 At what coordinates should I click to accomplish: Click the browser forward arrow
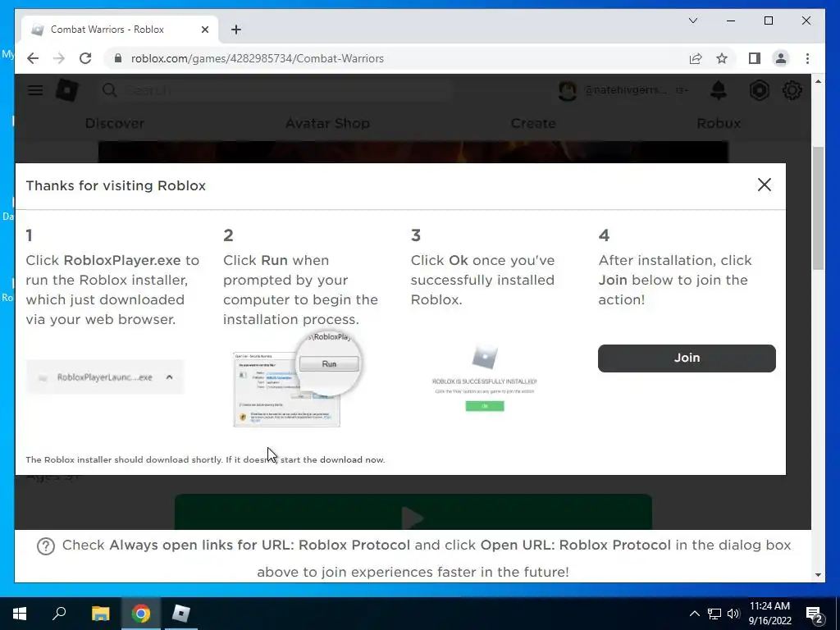click(59, 58)
